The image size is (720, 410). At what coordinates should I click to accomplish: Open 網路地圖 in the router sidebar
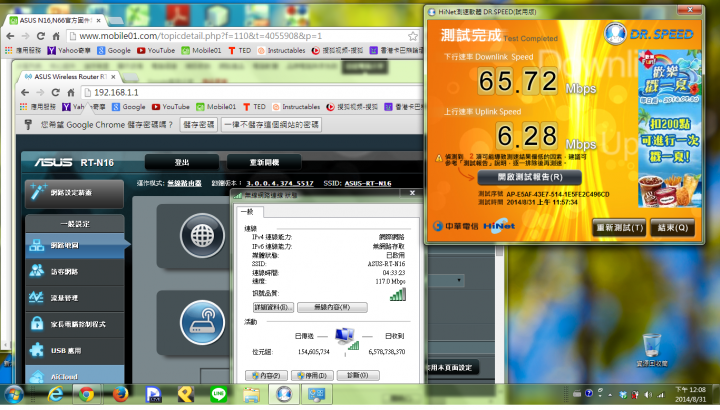pyautogui.click(x=75, y=245)
